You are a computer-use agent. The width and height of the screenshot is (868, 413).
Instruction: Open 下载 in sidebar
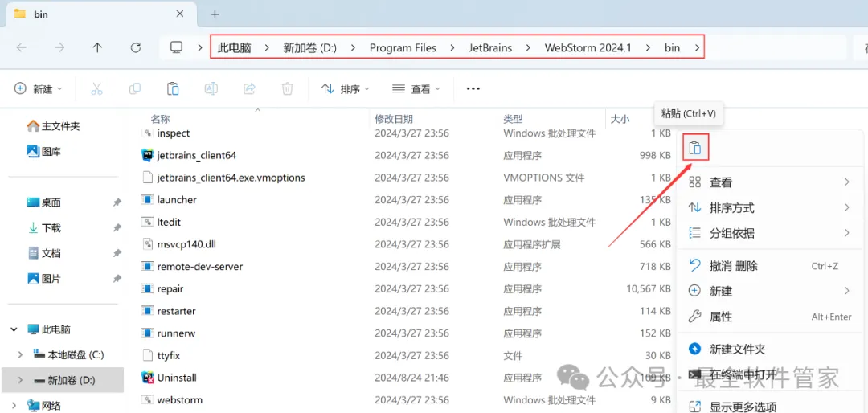[x=43, y=228]
